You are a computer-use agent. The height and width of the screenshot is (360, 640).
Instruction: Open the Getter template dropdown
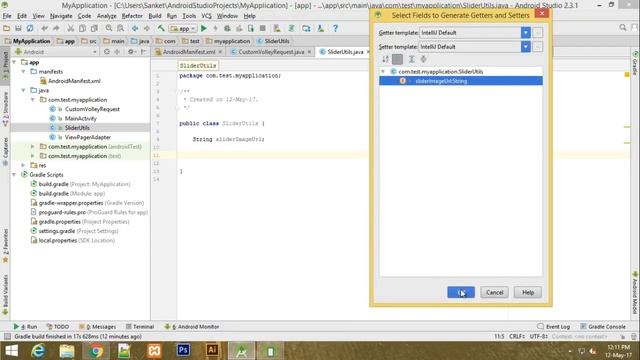(526, 33)
